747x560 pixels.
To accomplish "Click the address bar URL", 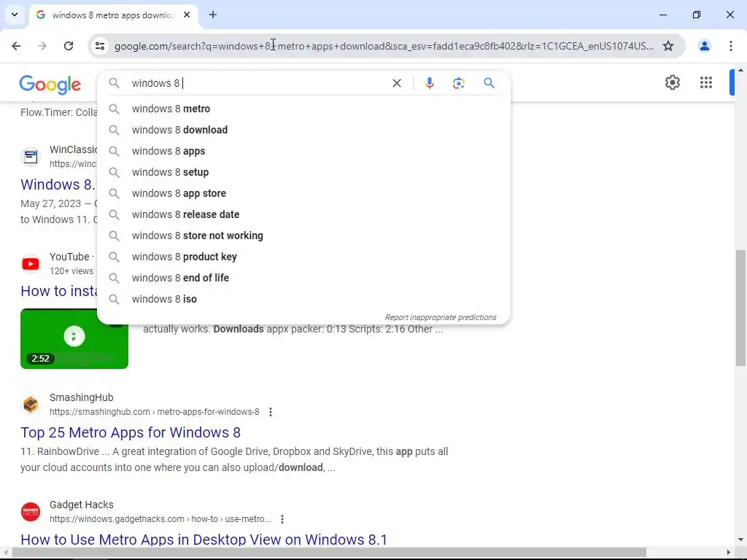I will (384, 46).
